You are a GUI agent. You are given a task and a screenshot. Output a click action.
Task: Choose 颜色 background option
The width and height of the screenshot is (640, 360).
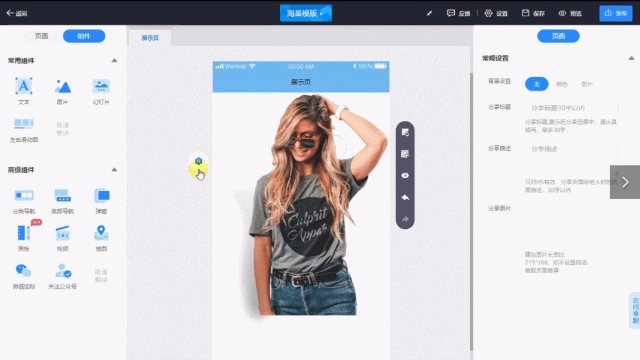(562, 84)
